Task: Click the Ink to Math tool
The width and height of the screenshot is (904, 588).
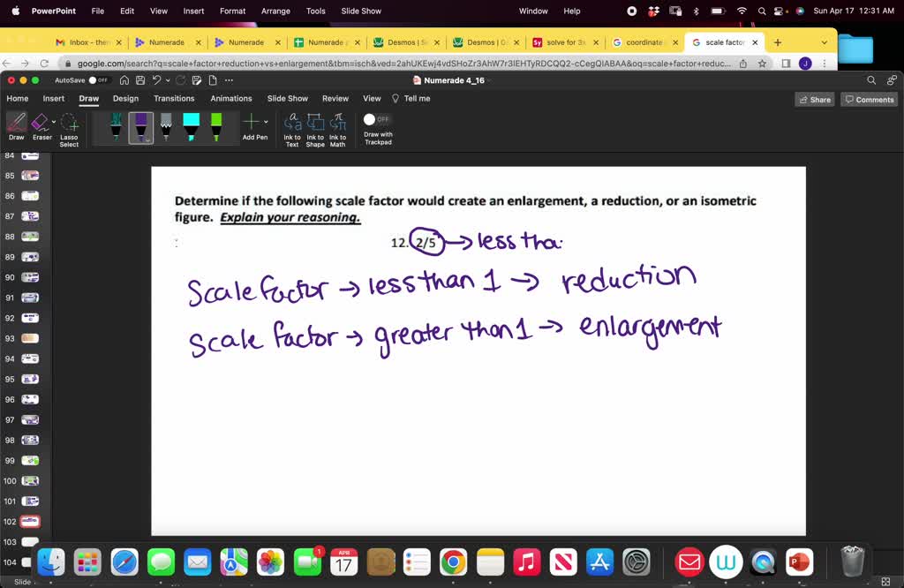Action: point(338,129)
